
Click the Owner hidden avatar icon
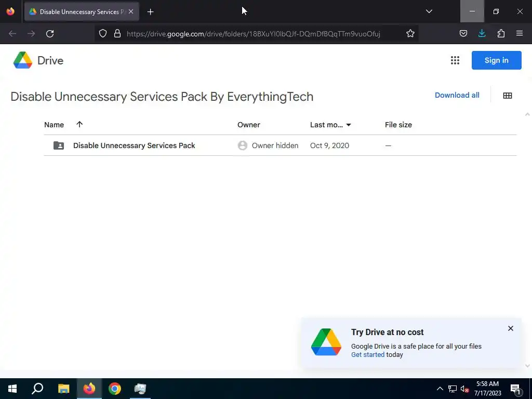242,145
